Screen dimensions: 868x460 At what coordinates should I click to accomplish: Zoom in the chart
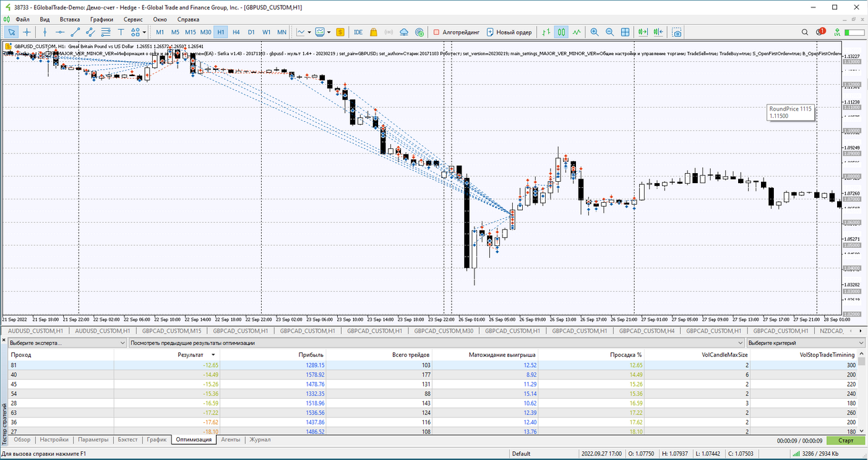(594, 32)
